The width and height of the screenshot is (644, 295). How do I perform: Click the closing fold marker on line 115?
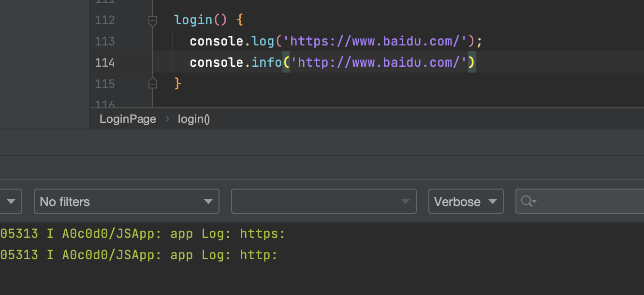click(153, 84)
